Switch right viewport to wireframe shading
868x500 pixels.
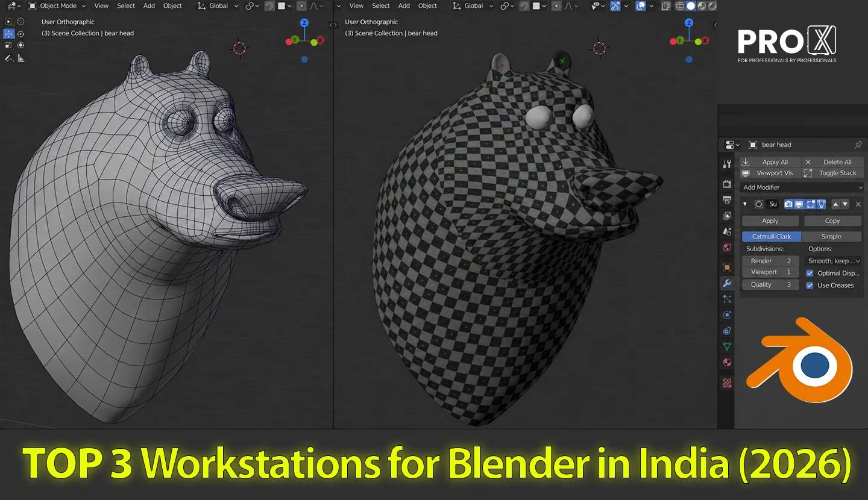coord(680,6)
